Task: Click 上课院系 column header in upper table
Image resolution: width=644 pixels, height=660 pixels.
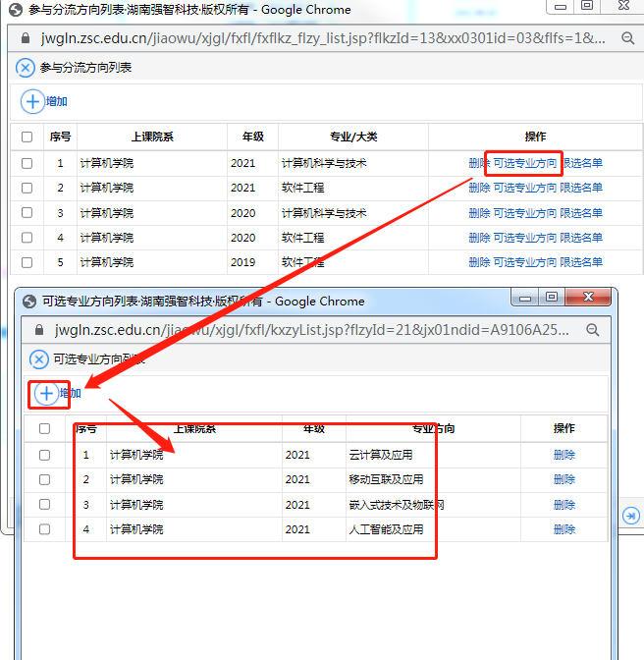Action: click(x=152, y=137)
